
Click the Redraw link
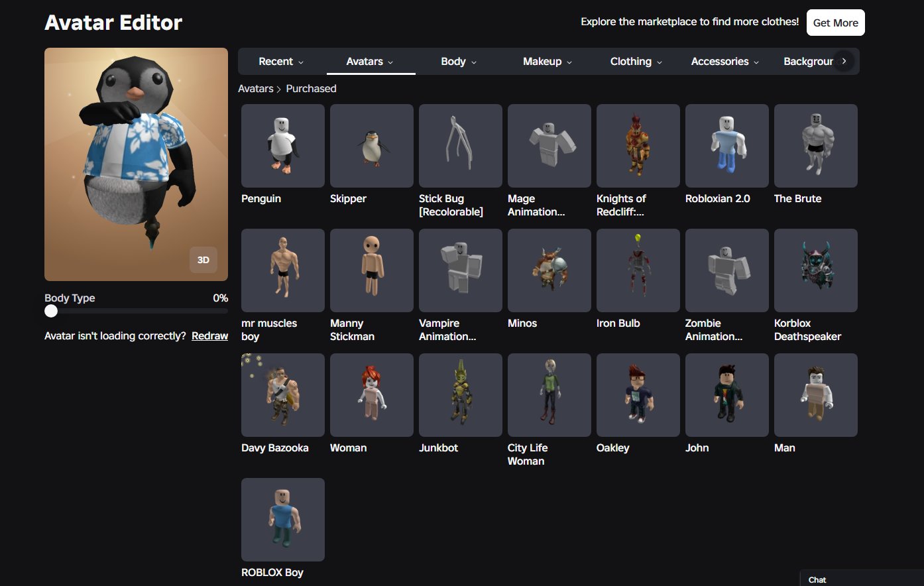point(209,336)
